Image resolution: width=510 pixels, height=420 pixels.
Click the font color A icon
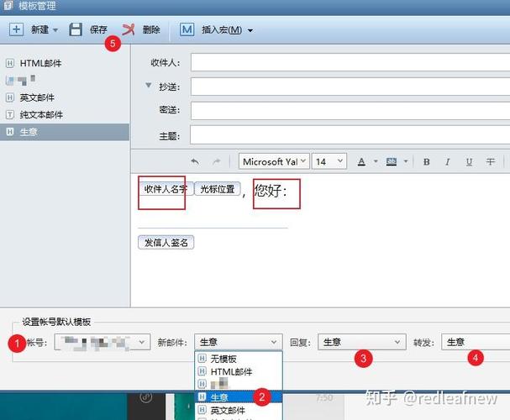[x=361, y=161]
